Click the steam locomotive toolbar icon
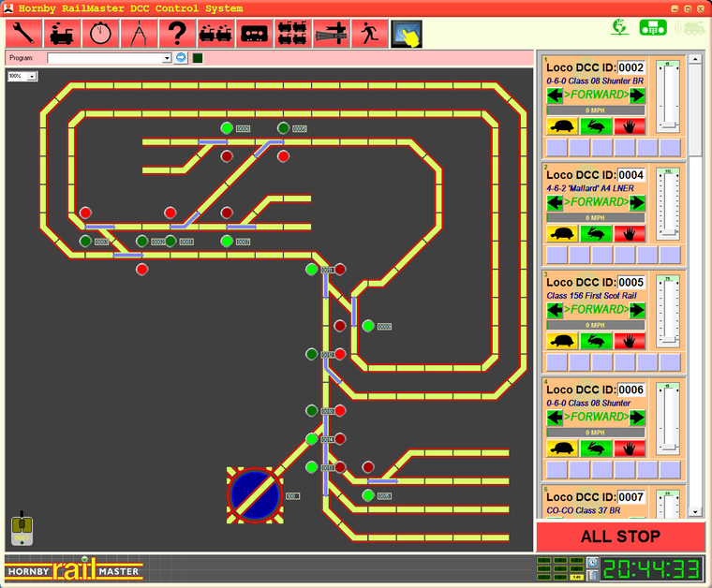This screenshot has width=712, height=588. (62, 34)
